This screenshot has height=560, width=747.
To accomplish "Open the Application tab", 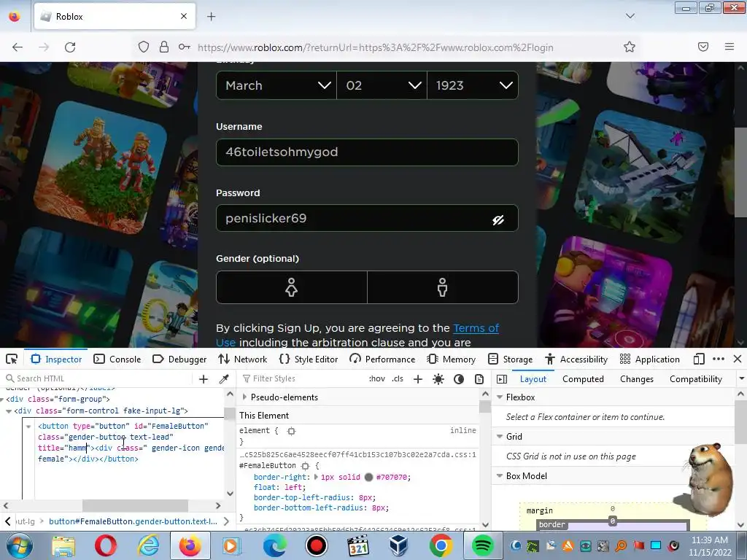I will 650,359.
